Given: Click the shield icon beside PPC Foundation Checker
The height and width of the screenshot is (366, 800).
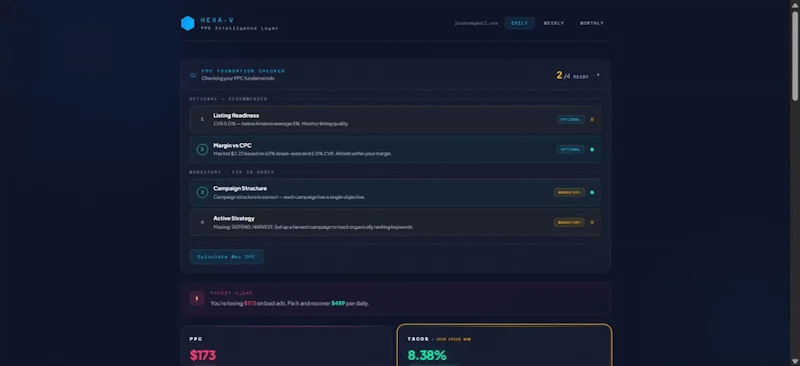Looking at the screenshot, I should pyautogui.click(x=193, y=75).
